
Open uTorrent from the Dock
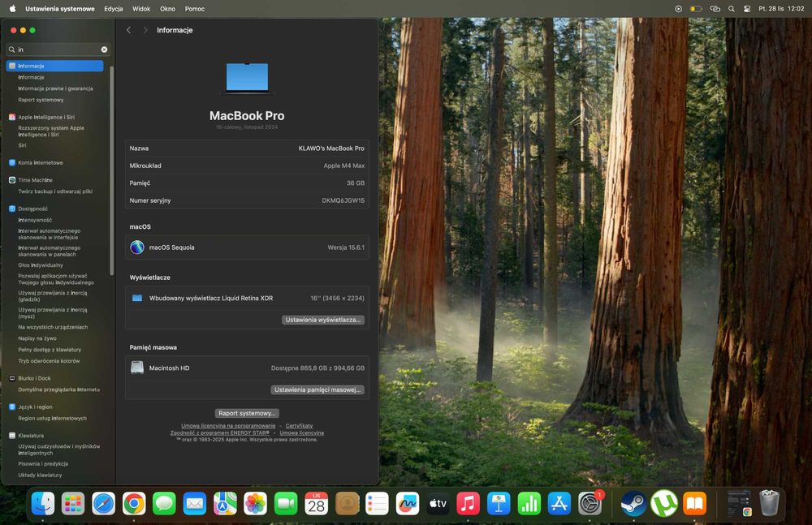click(664, 503)
